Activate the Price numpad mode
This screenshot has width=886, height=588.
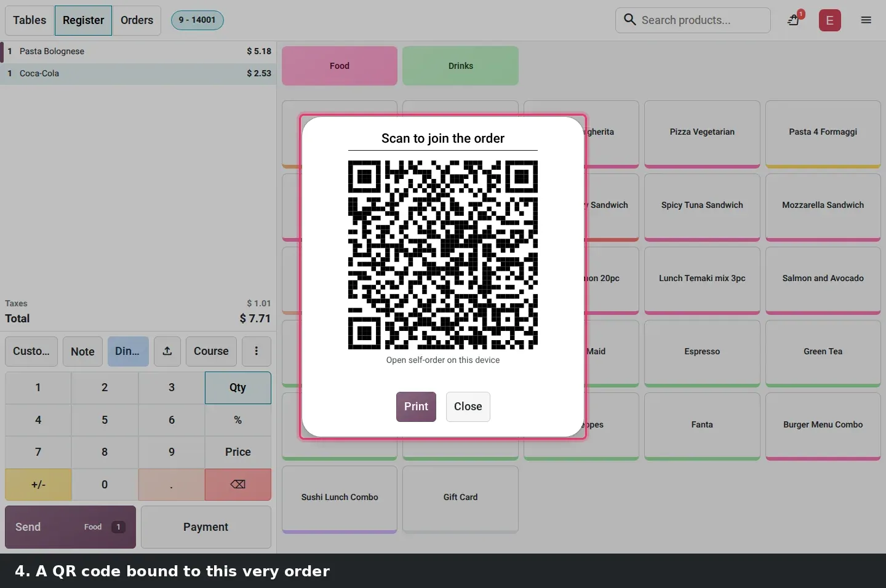tap(238, 452)
